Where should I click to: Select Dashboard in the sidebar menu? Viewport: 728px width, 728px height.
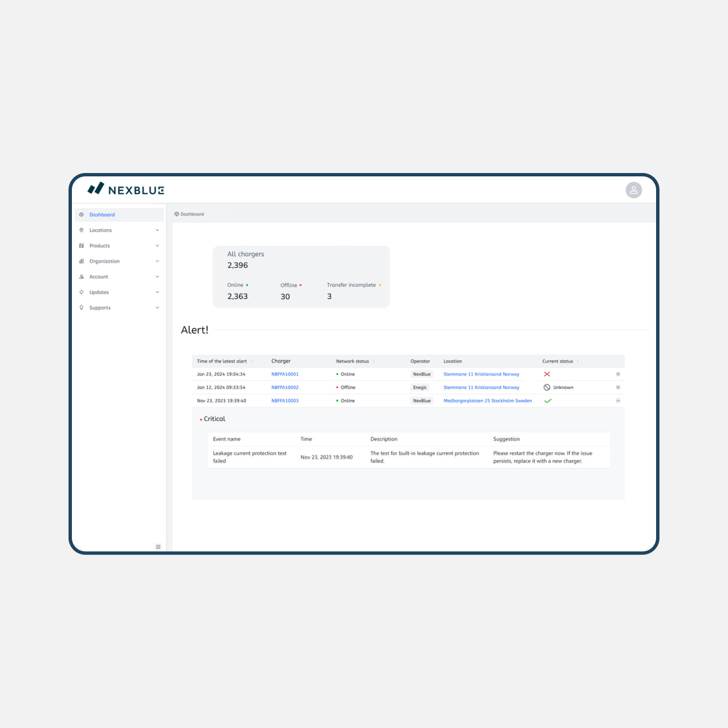point(102,215)
